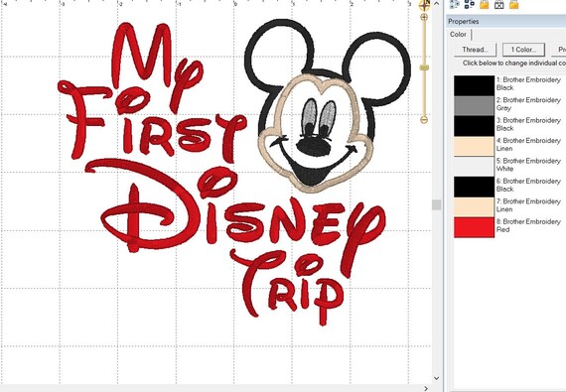Click the vertical scrollbar down arrow
The width and height of the screenshot is (566, 392).
[436, 378]
